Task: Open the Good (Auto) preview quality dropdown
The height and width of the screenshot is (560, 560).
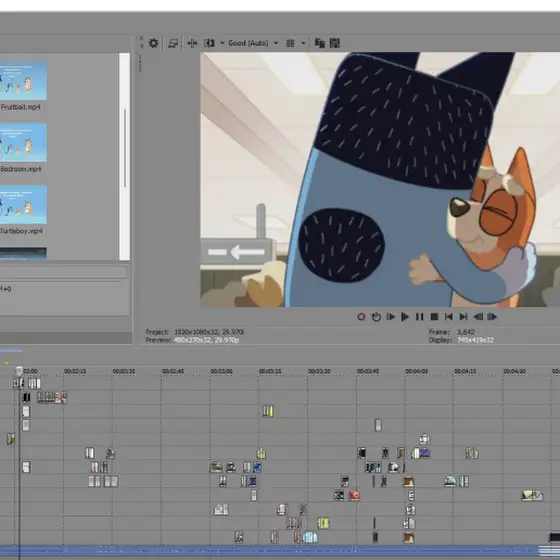Action: click(252, 43)
